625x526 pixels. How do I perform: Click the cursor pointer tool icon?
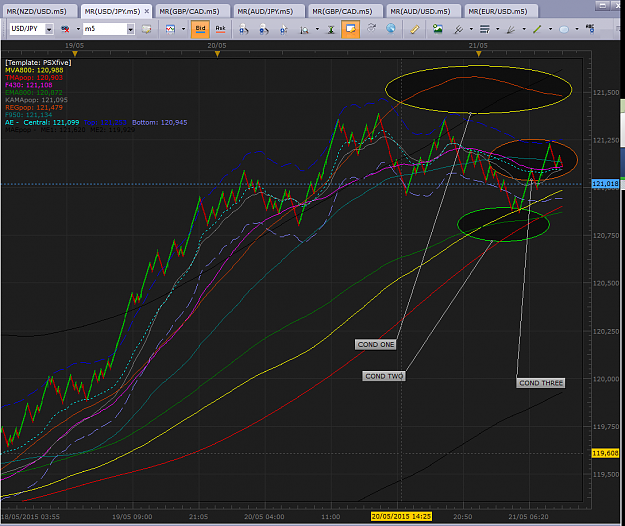point(283,29)
